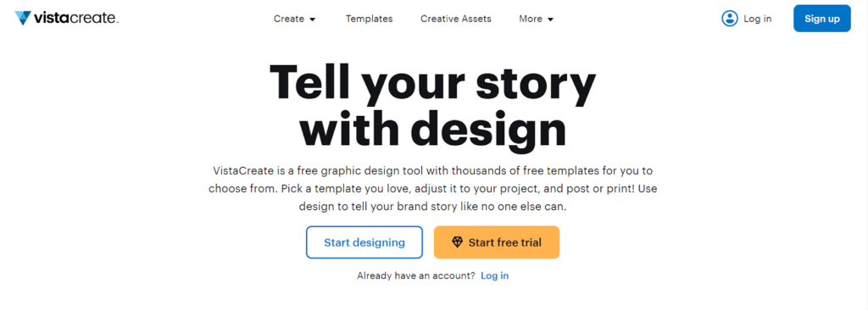
Task: Click the VistaCreate description paragraph
Action: 433,189
